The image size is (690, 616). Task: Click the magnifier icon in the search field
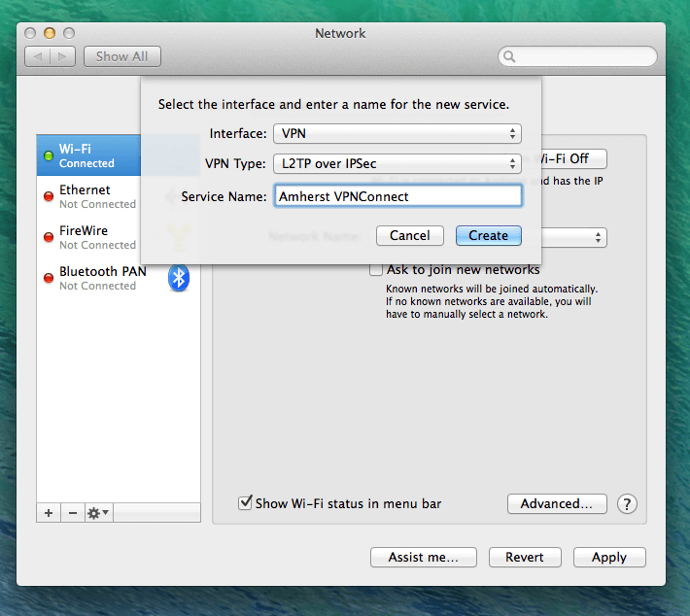pos(509,56)
